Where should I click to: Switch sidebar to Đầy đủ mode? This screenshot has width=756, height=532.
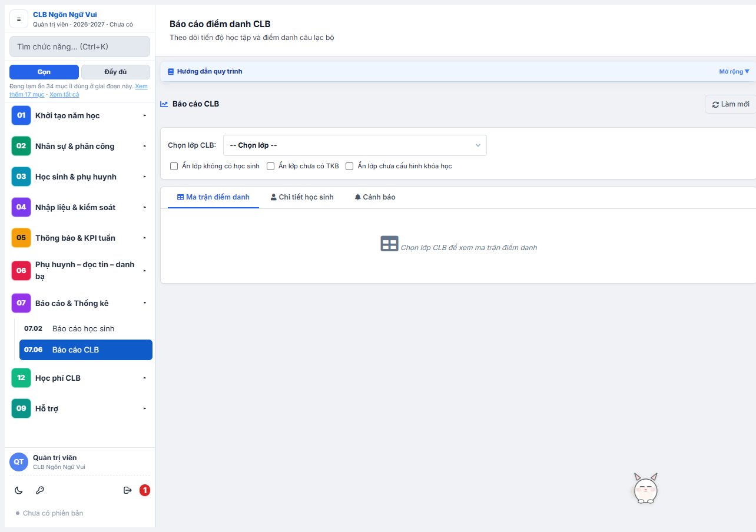click(x=115, y=72)
